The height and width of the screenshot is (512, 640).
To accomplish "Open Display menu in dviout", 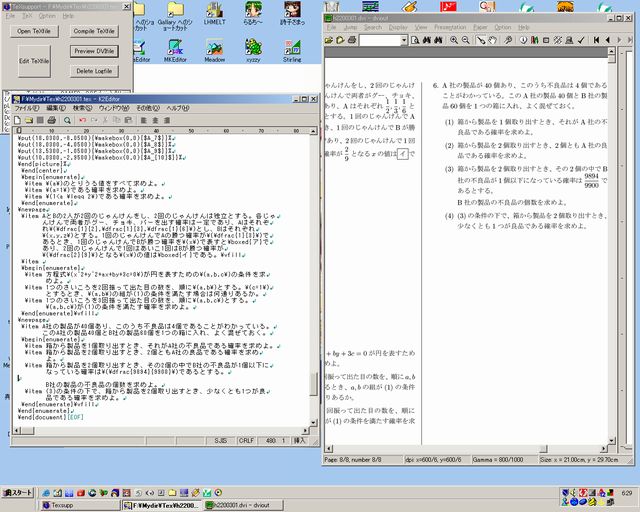I will [x=398, y=27].
